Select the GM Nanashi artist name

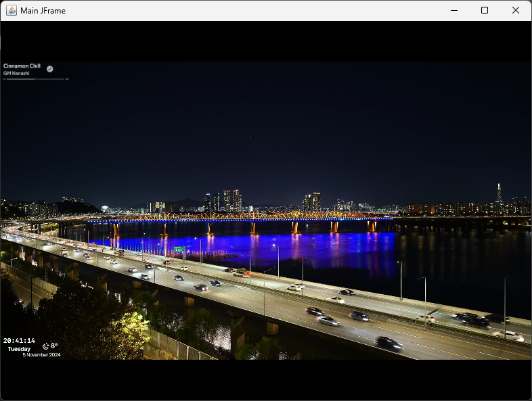pyautogui.click(x=16, y=73)
